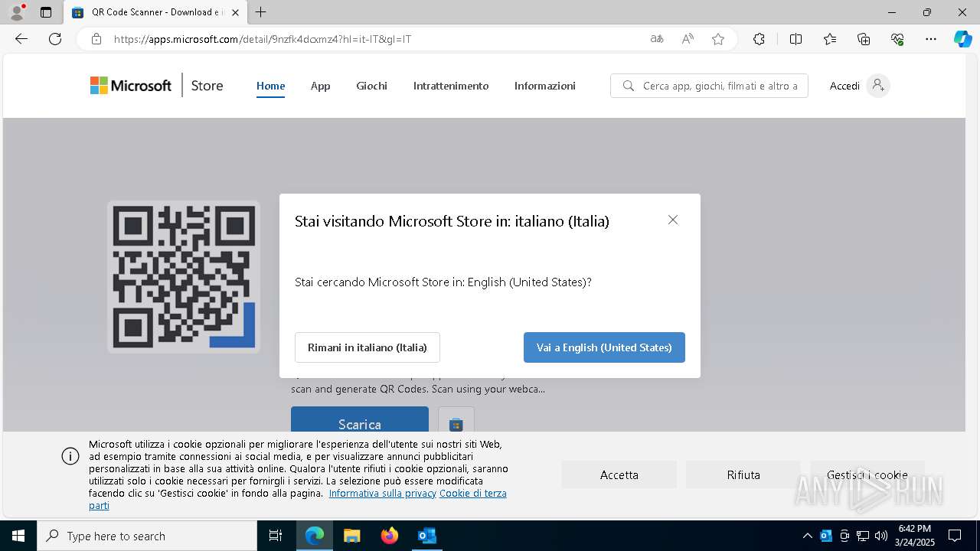Open a new tab with plus icon
Screen dimensions: 980x551
[261, 12]
